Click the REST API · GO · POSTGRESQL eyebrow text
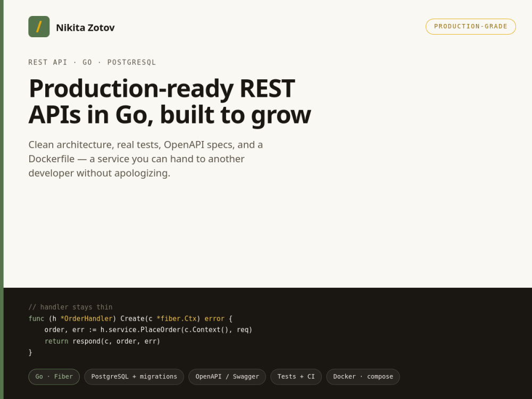This screenshot has height=399, width=532. point(92,62)
